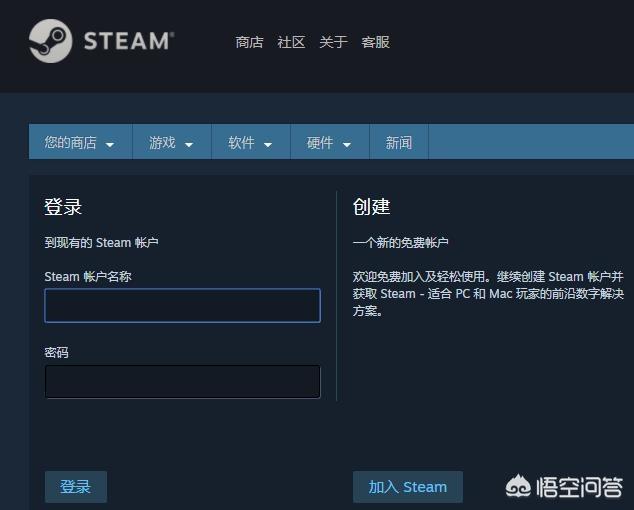634x510 pixels.
Task: Focus the Steam 帐户名称 input field
Action: [182, 306]
